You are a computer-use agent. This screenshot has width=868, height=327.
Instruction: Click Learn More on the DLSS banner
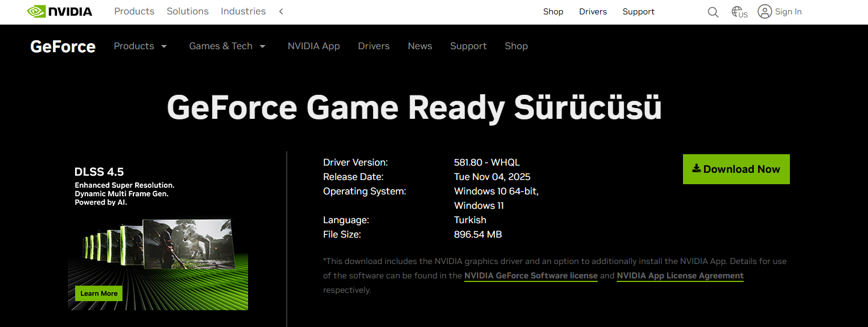click(x=99, y=293)
